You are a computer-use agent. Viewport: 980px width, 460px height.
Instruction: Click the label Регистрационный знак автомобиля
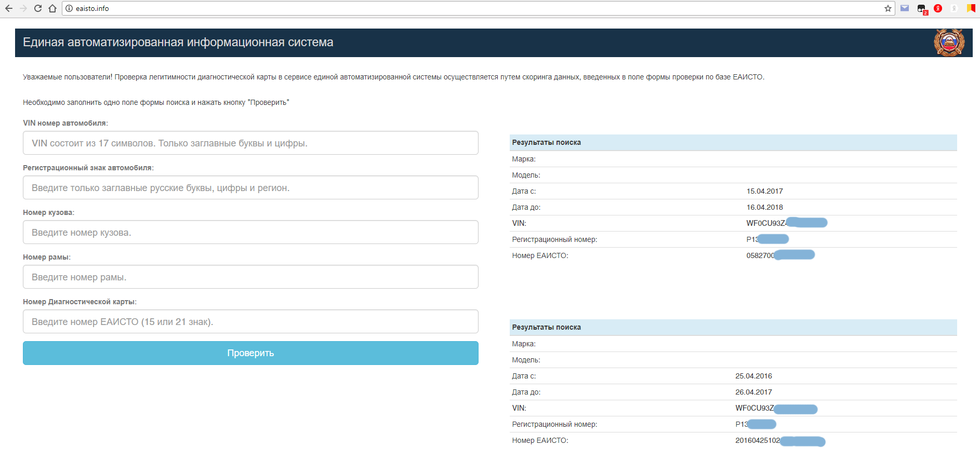(x=88, y=168)
